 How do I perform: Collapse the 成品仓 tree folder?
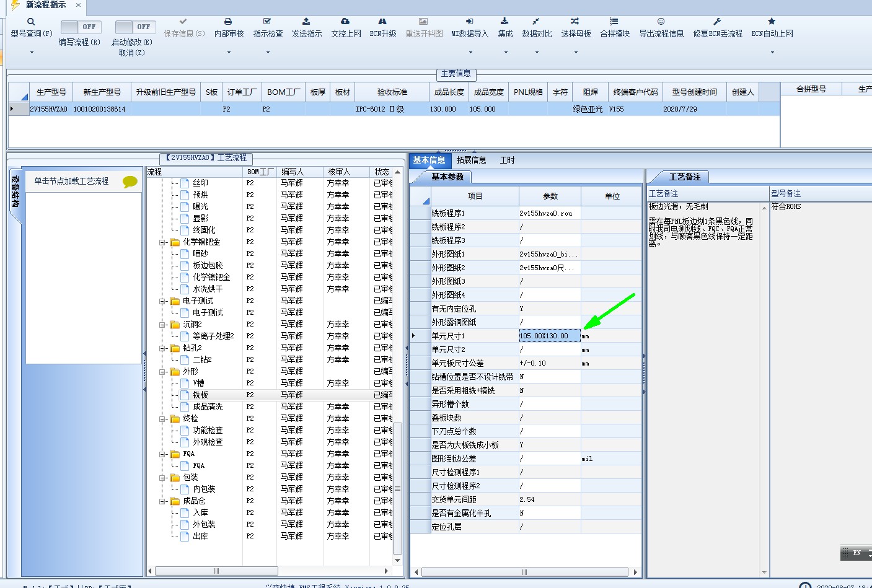point(162,501)
